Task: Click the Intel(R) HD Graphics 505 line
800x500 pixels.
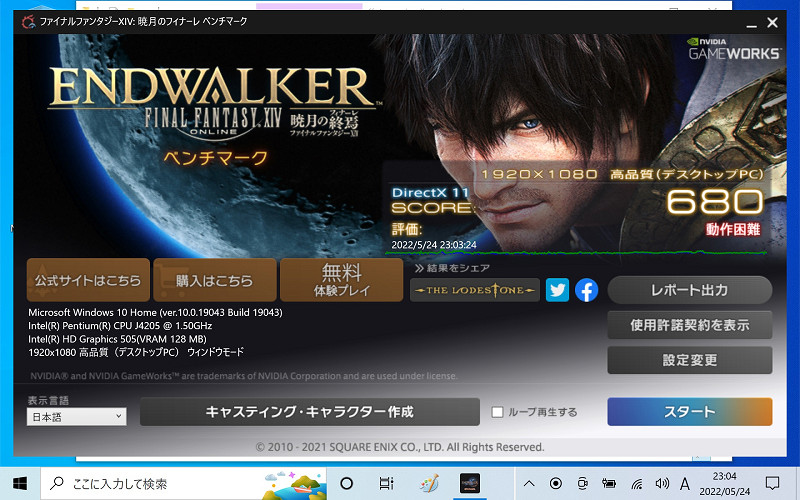Action: point(117,339)
